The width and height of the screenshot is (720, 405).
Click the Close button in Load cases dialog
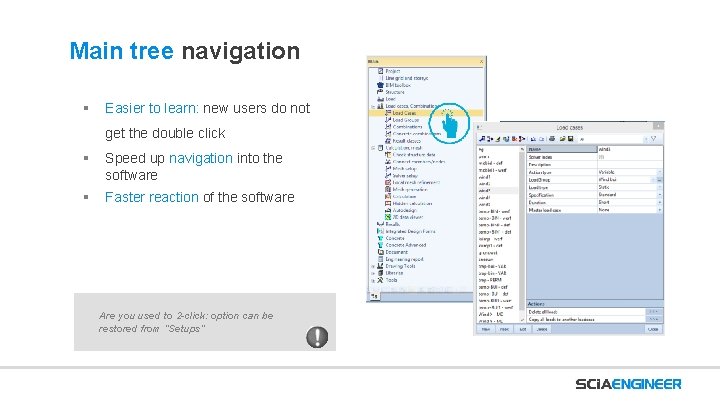click(653, 329)
